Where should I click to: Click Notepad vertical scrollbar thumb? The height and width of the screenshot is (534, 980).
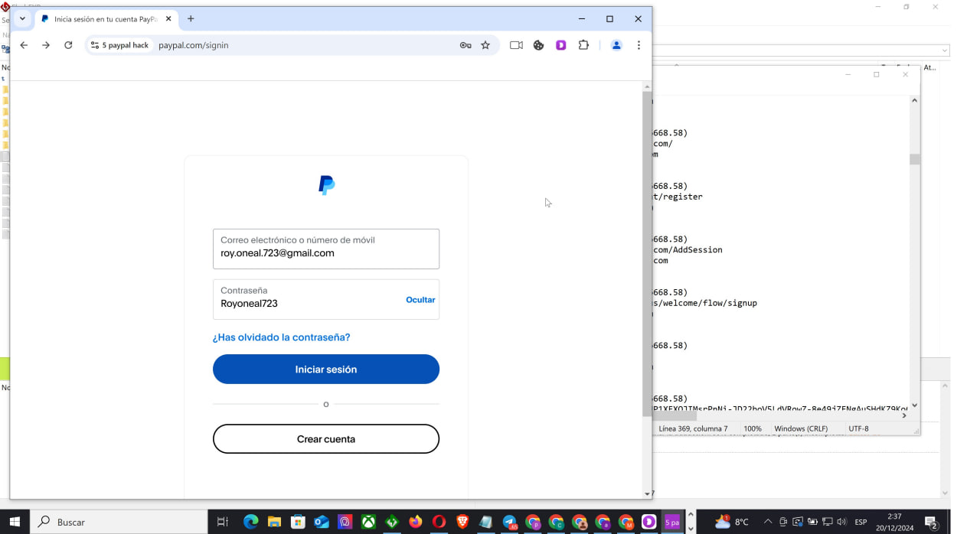coord(915,159)
